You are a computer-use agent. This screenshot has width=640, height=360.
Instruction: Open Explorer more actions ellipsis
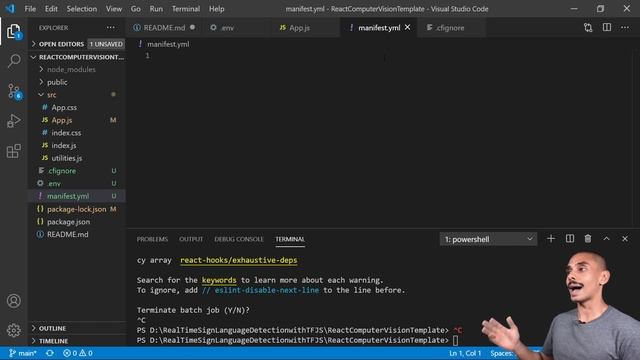(x=111, y=28)
